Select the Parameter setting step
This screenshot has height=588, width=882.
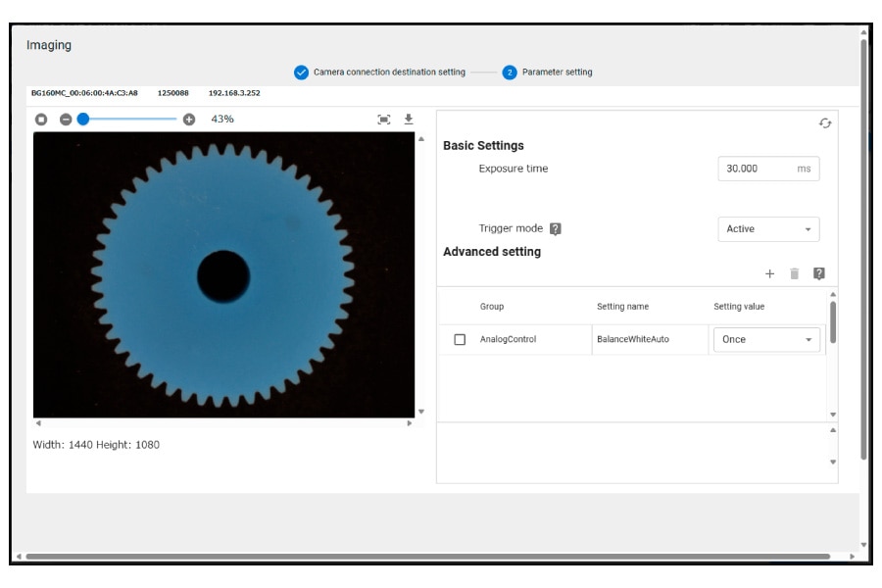click(x=547, y=73)
